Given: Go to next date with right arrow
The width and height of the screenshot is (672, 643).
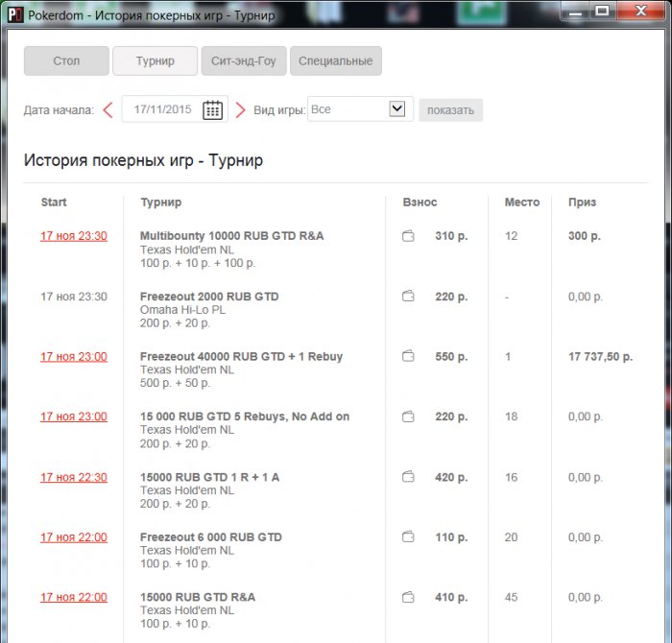Looking at the screenshot, I should pos(240,110).
